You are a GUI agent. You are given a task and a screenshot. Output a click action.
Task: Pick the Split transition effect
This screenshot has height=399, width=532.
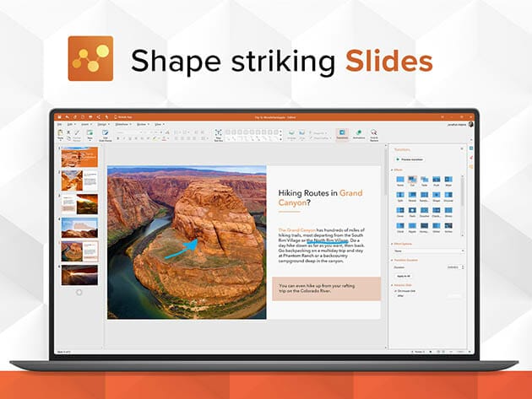(x=399, y=197)
